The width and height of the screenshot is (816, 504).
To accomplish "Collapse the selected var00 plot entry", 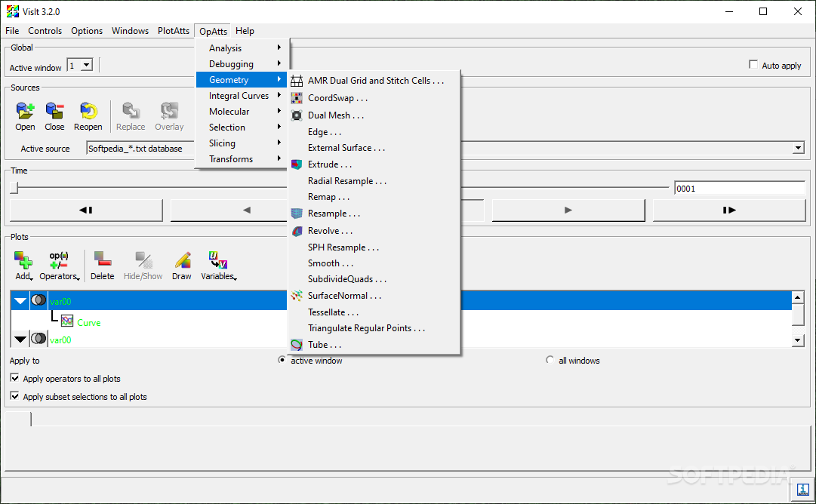I will 20,300.
